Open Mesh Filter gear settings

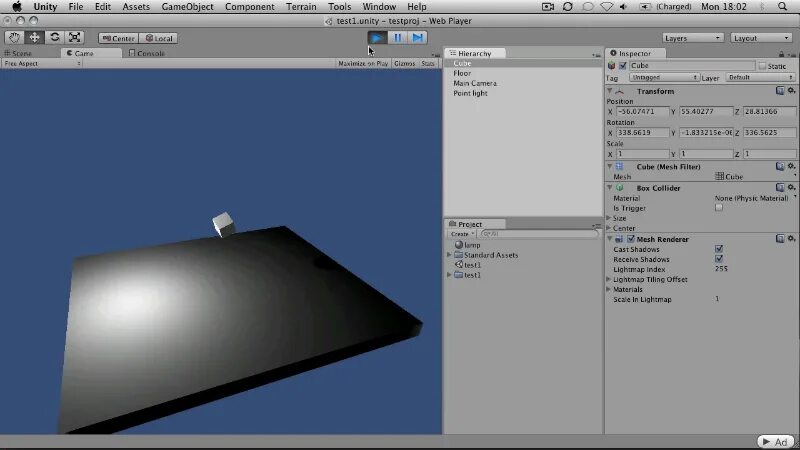(791, 166)
